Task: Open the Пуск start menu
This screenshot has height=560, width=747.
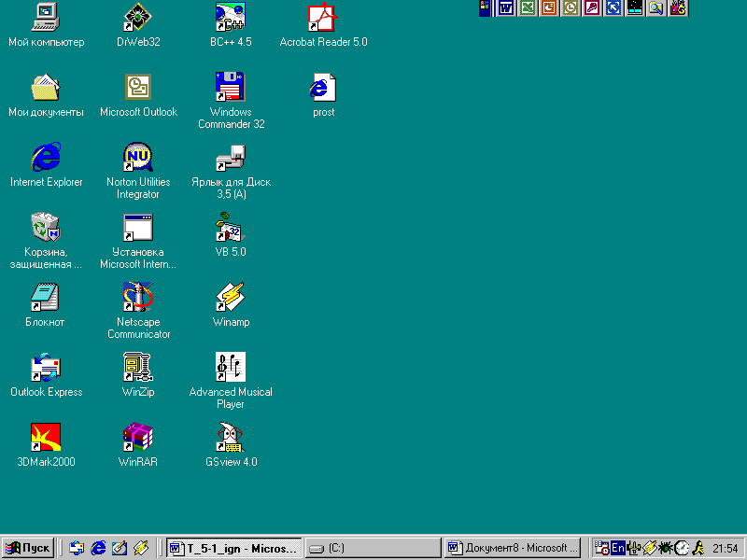Action: point(28,548)
